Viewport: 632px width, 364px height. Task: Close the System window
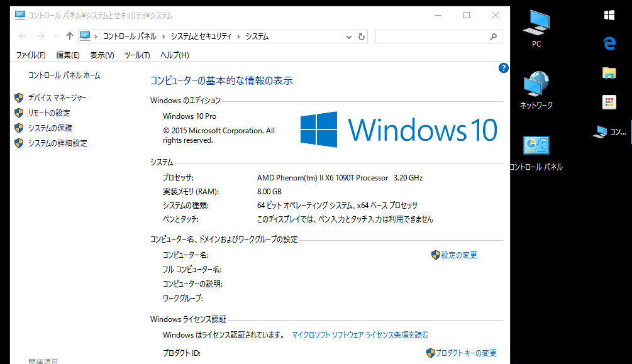click(x=496, y=15)
